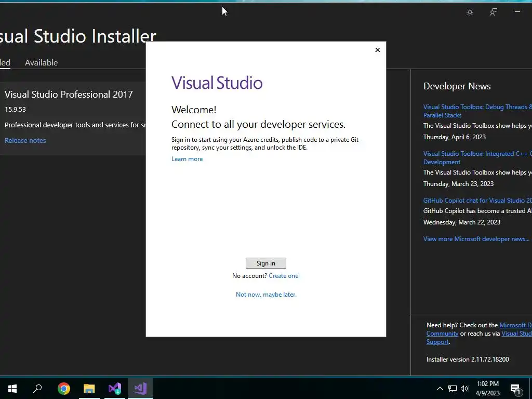Open the Debug Threads & Parallel Stacks news article

[477, 111]
